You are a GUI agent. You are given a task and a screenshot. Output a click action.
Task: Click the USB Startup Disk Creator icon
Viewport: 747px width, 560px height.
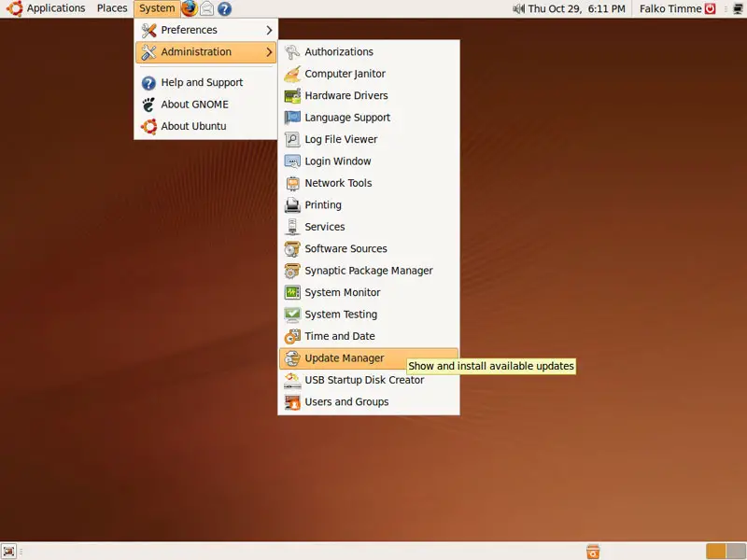[x=292, y=381]
